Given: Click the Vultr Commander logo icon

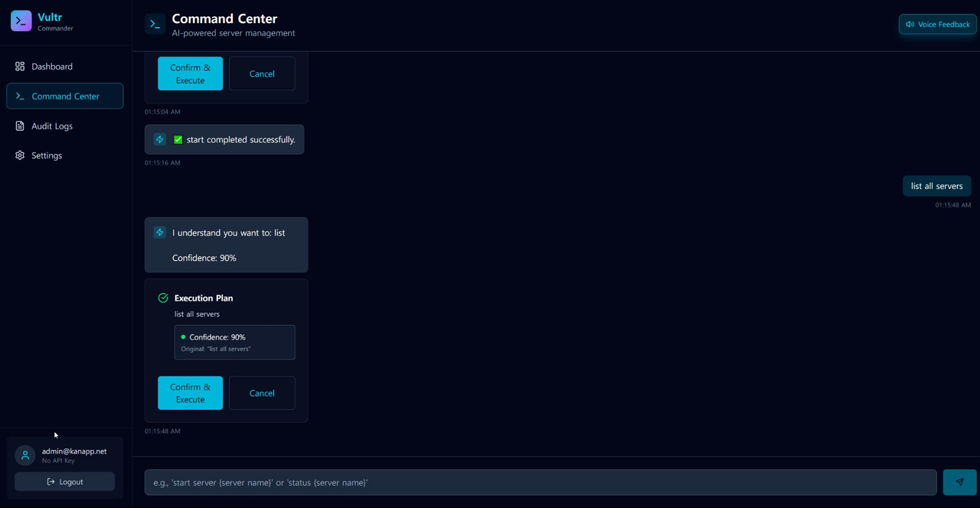Looking at the screenshot, I should pyautogui.click(x=21, y=21).
